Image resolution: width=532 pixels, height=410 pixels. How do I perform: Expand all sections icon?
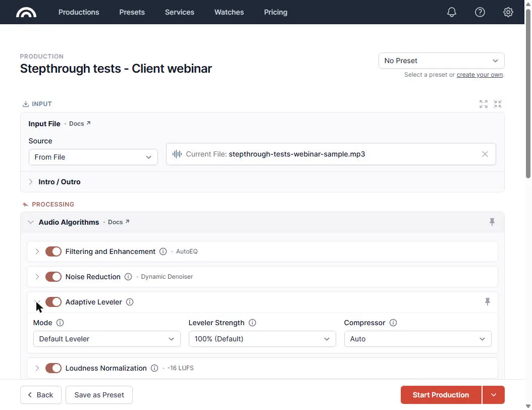(484, 104)
